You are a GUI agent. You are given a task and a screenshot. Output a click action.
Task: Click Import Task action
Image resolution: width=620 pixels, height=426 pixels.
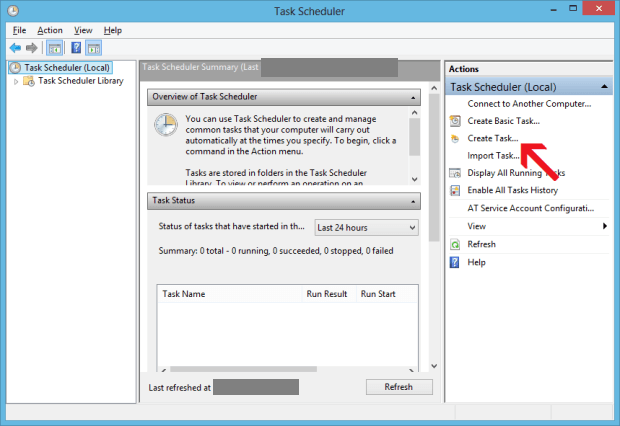pos(493,156)
